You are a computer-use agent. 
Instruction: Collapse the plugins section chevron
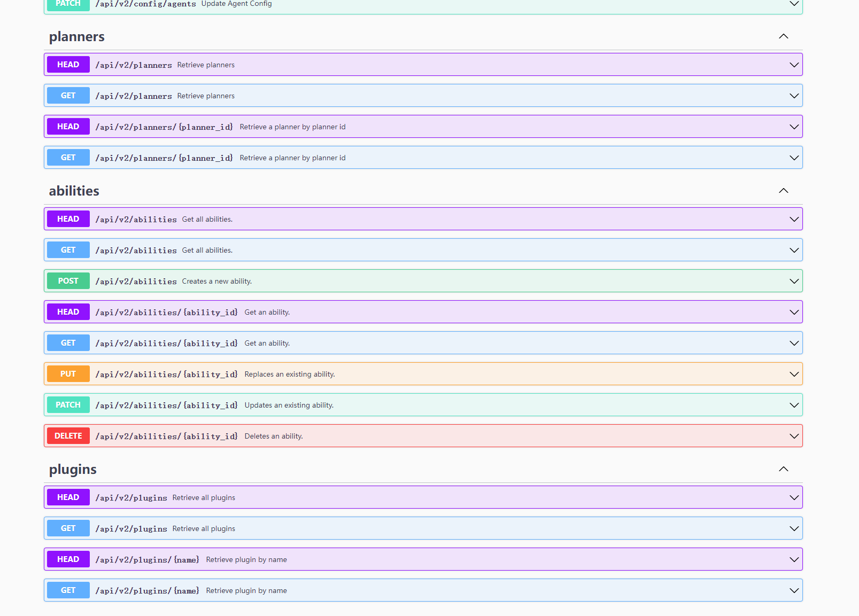783,469
